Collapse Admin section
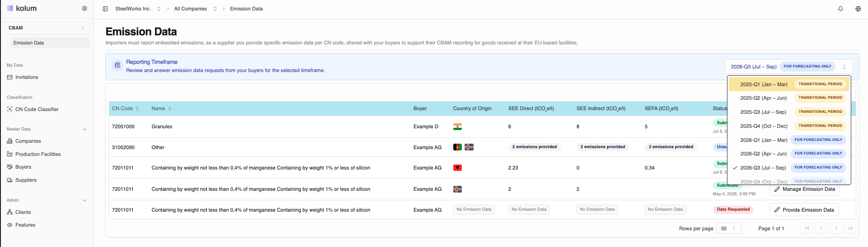Image resolution: width=868 pixels, height=247 pixels. coord(84,200)
